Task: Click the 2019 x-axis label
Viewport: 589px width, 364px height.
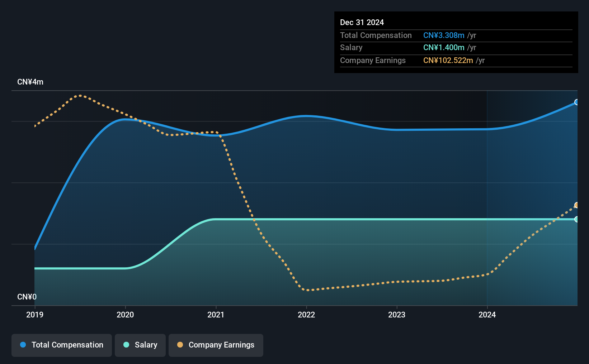Action: click(x=35, y=315)
